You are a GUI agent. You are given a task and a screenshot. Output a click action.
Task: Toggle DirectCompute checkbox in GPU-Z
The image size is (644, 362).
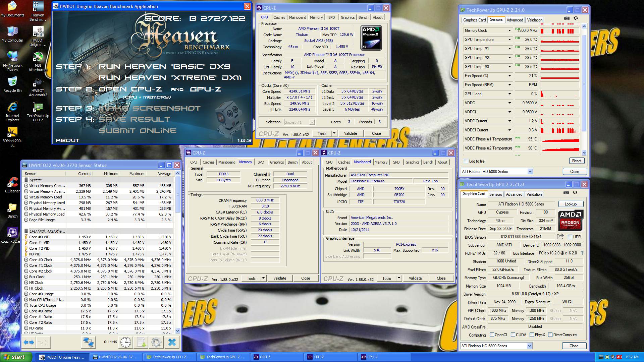coord(550,335)
